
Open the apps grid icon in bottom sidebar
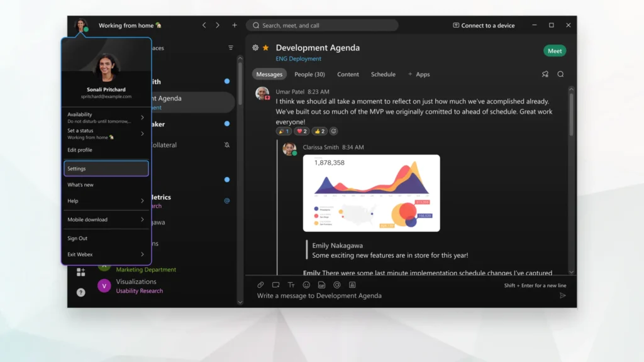coord(80,271)
